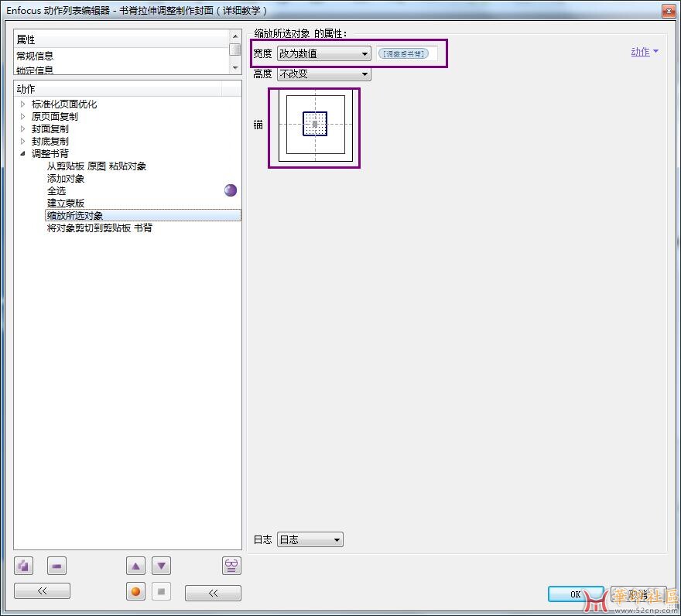This screenshot has width=681, height=616.
Task: Select the 缩放所选对象 action
Action: pos(143,215)
